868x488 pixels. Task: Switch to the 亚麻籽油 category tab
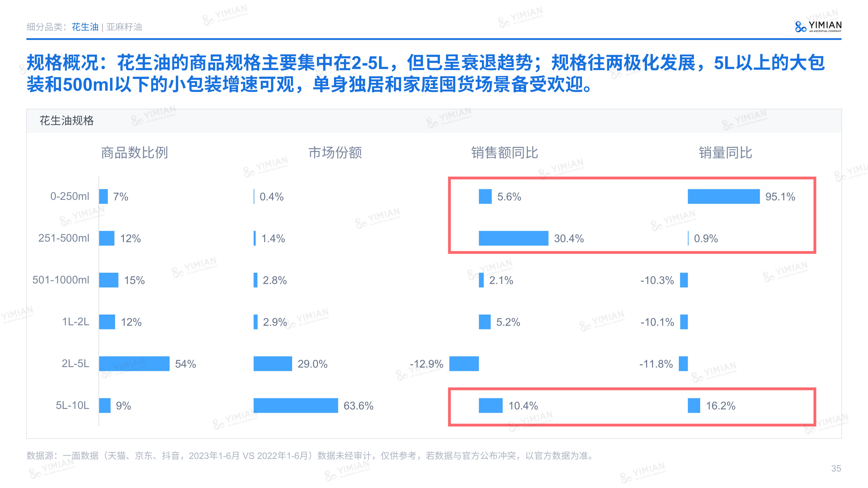(124, 27)
